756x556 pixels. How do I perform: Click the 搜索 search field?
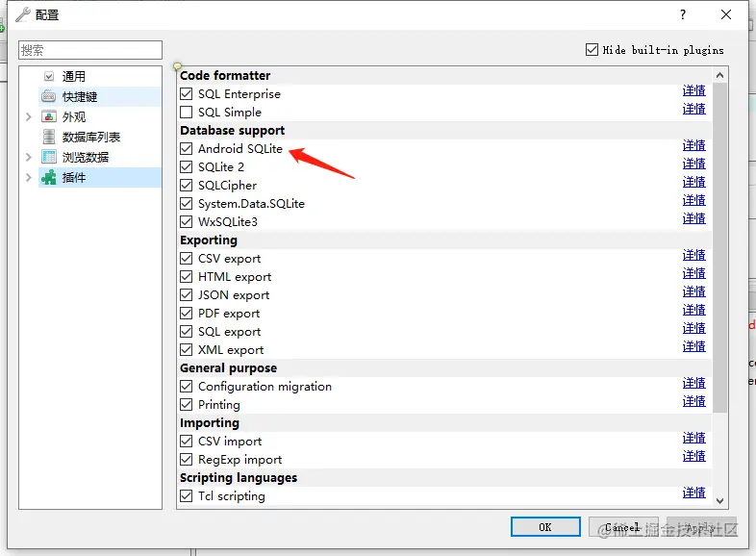click(x=90, y=50)
